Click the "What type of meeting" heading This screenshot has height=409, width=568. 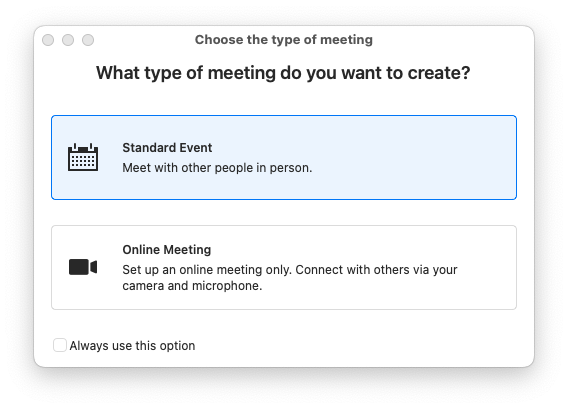283,73
